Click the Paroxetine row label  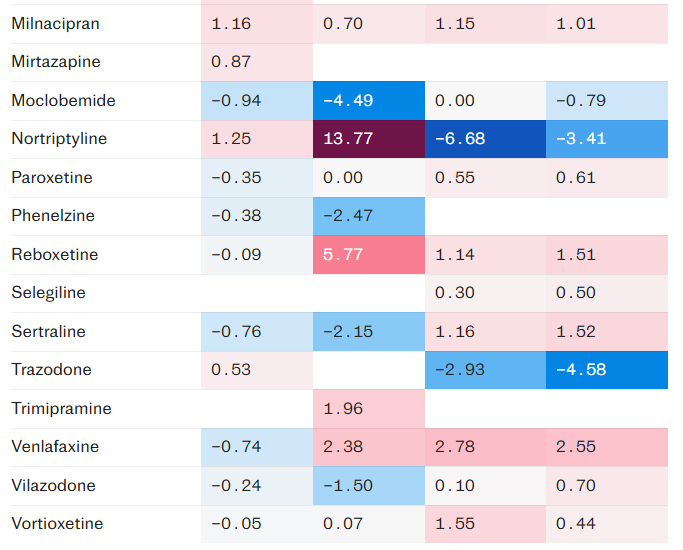(52, 178)
